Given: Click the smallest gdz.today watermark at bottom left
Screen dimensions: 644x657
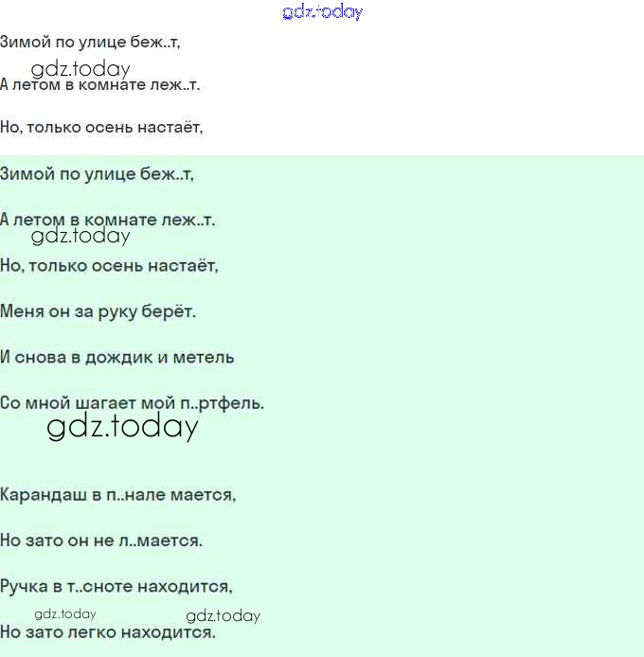Looking at the screenshot, I should pos(64,613).
